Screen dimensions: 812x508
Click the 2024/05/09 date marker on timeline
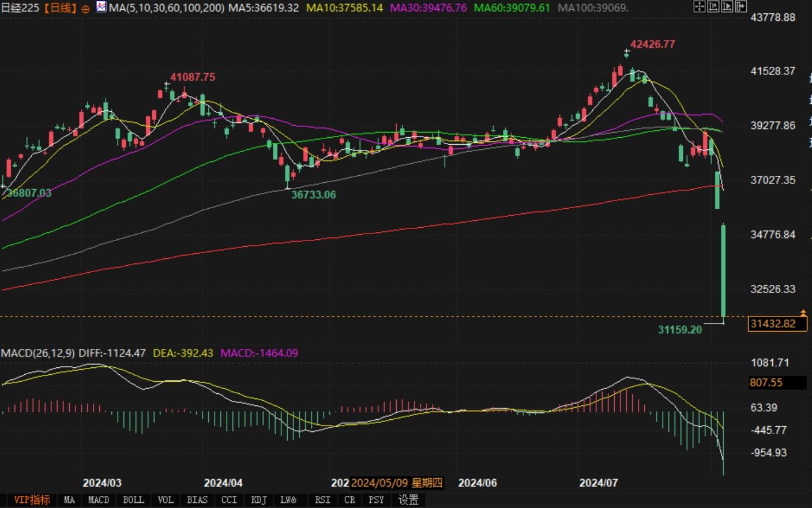point(397,483)
